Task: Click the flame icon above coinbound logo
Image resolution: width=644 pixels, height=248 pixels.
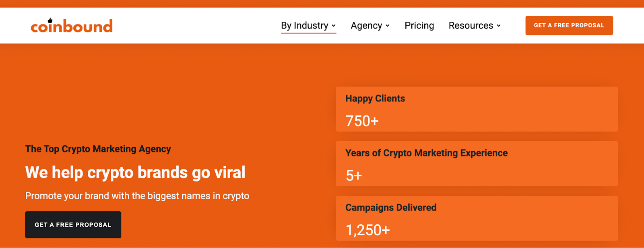Action: tap(50, 20)
